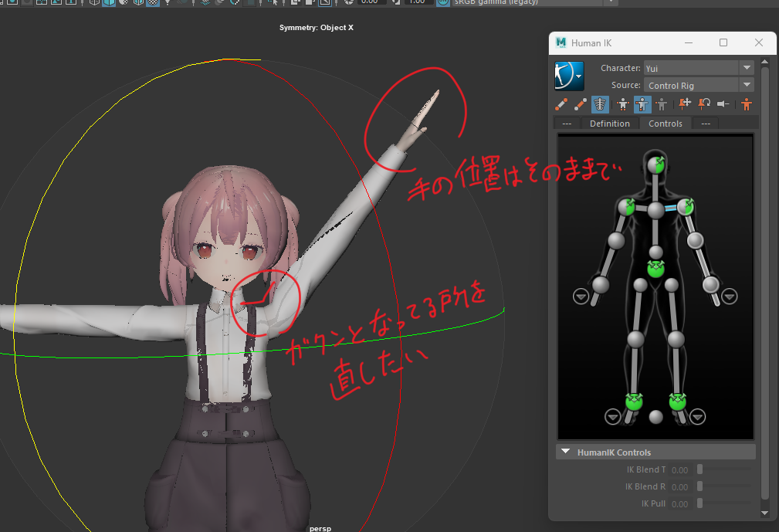
Task: Toggle Show/Hide FK effectors icon
Action: click(581, 103)
